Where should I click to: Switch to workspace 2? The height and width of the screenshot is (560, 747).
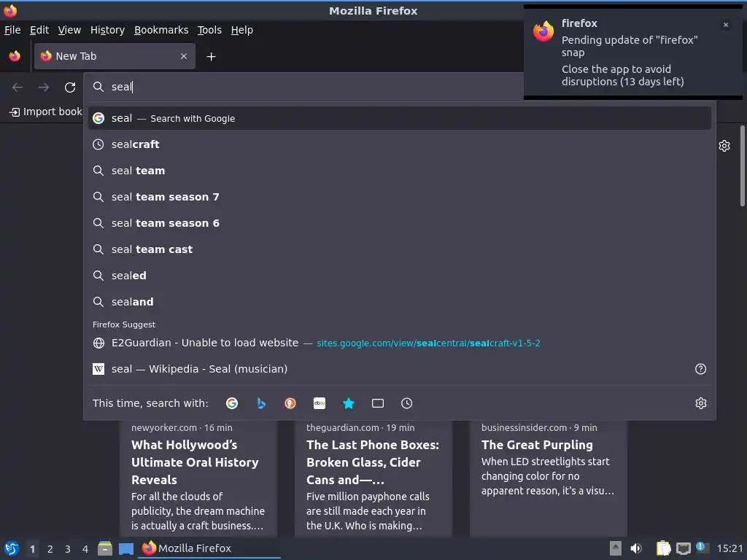click(x=50, y=549)
